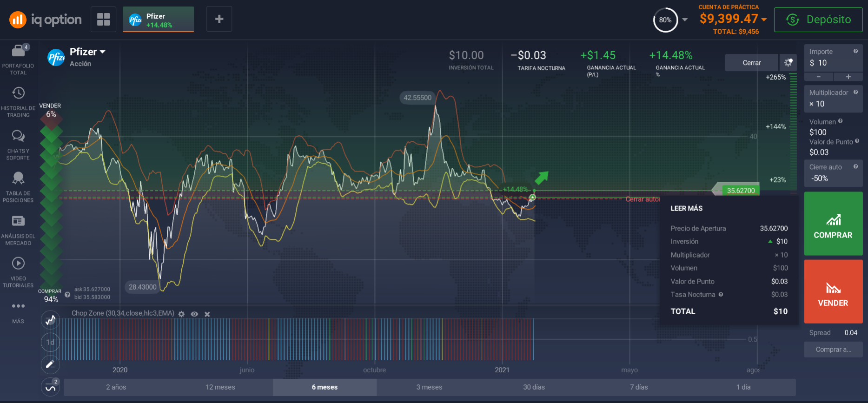This screenshot has height=403, width=868.
Task: Select the 30 días time range
Action: [x=534, y=387]
